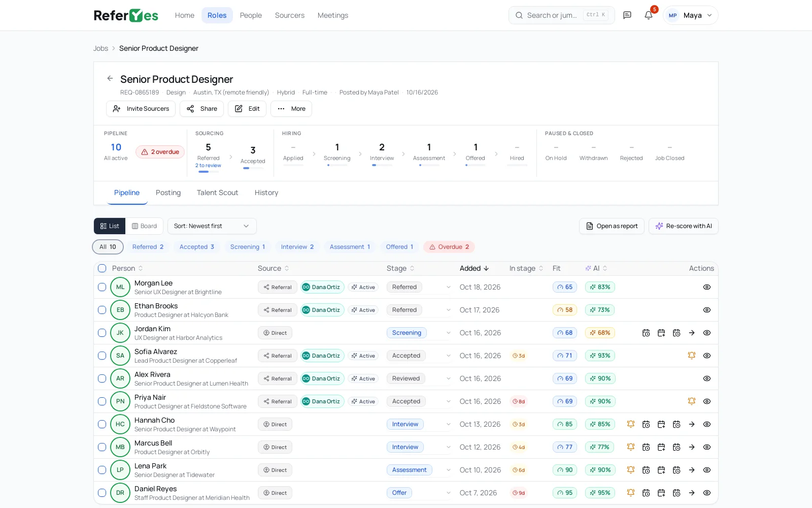
Task: Check the box next to Jordan Kim
Action: (102, 333)
